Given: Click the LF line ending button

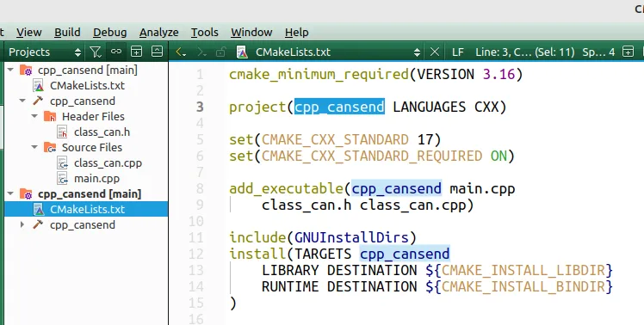Looking at the screenshot, I should pos(457,52).
